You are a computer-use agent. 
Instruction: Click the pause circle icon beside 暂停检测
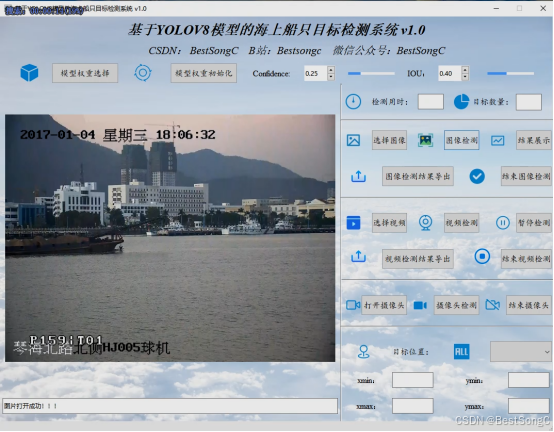click(502, 223)
